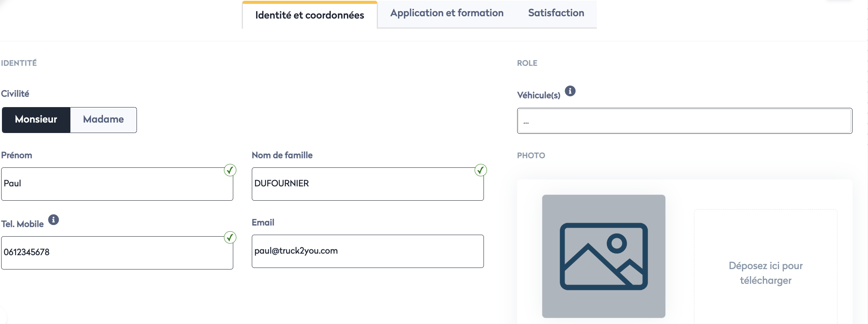Click the info icon beside Véhicule(s)
Screen dimensions: 868x324
point(570,91)
